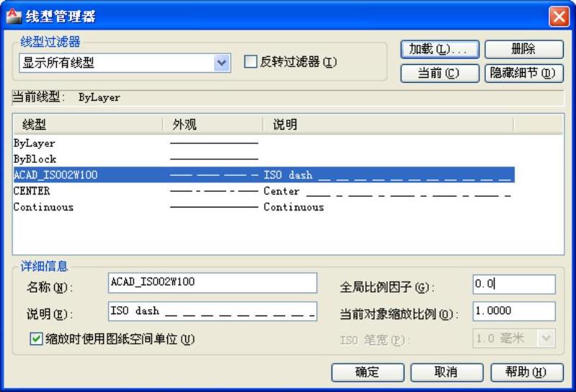This screenshot has height=392, width=576.
Task: Click the Center description cell
Action: click(388, 191)
